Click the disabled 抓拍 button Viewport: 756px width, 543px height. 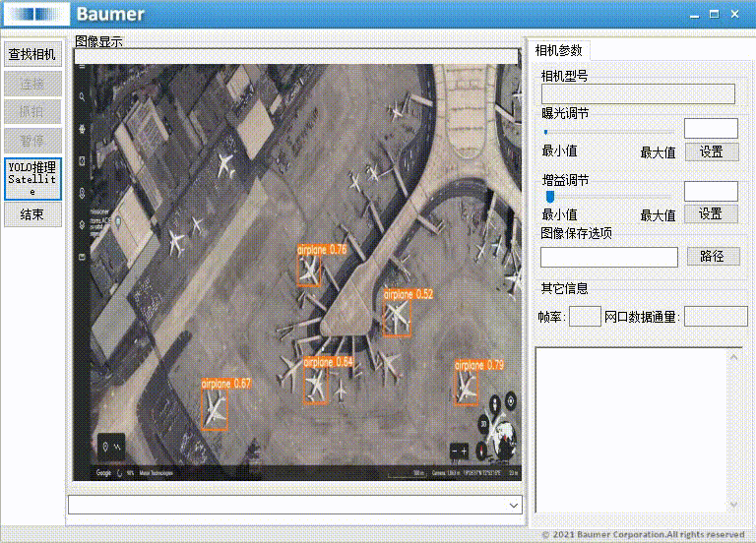pyautogui.click(x=32, y=112)
